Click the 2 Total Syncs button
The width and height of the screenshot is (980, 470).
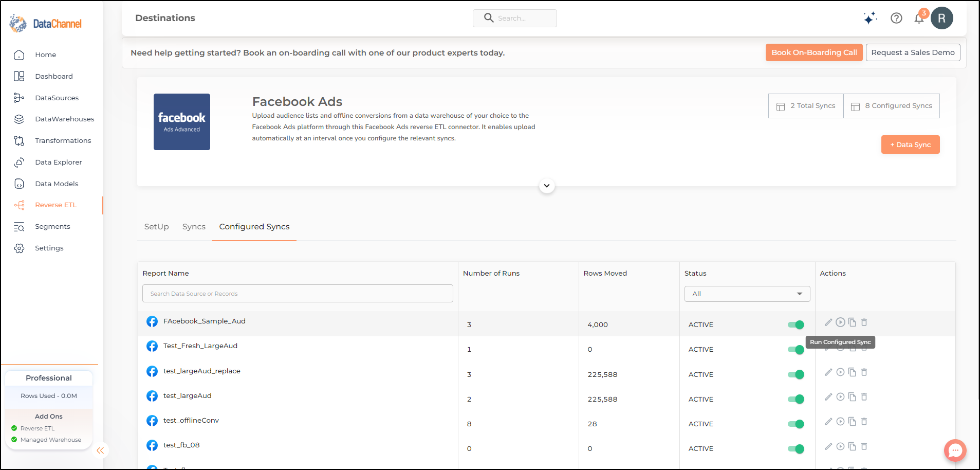click(806, 106)
